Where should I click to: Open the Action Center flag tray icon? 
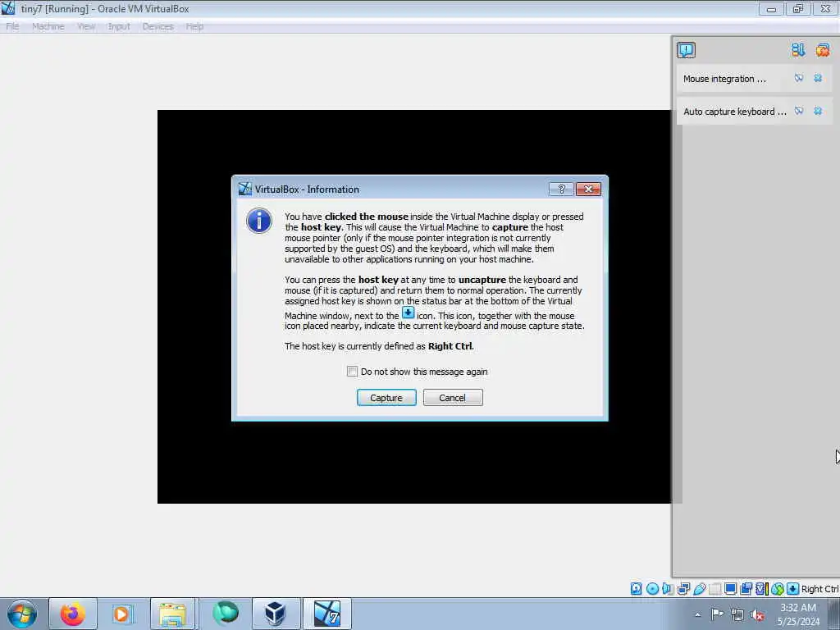click(x=717, y=614)
